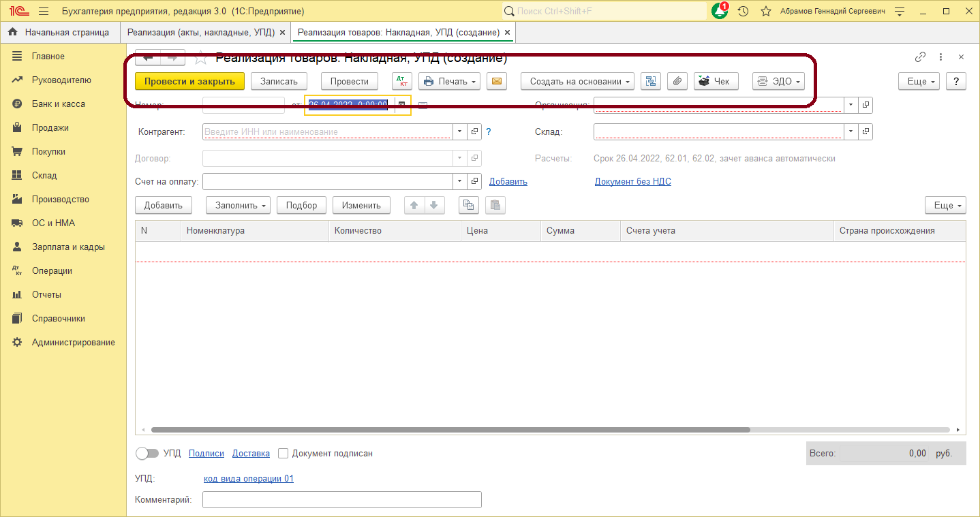This screenshot has width=980, height=517.
Task: Click the Документ без НДС link
Action: point(632,181)
